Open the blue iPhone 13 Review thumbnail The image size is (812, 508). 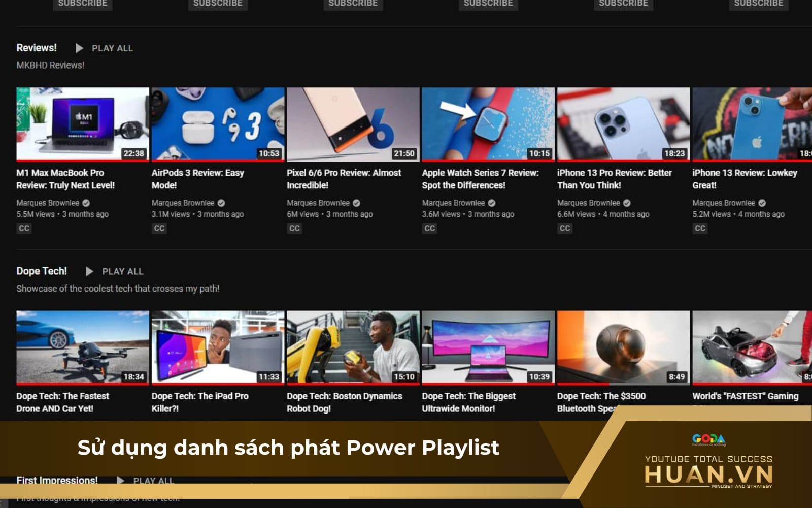752,124
